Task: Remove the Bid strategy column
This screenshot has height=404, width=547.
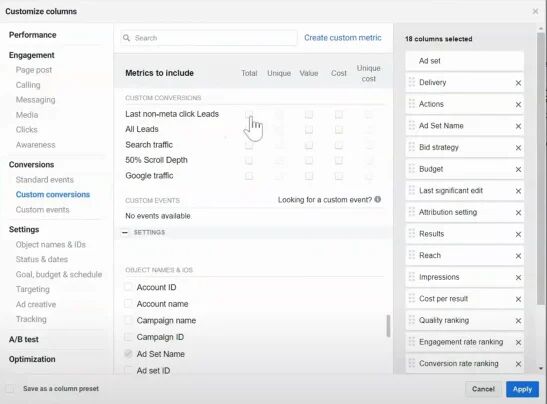Action: 518,148
